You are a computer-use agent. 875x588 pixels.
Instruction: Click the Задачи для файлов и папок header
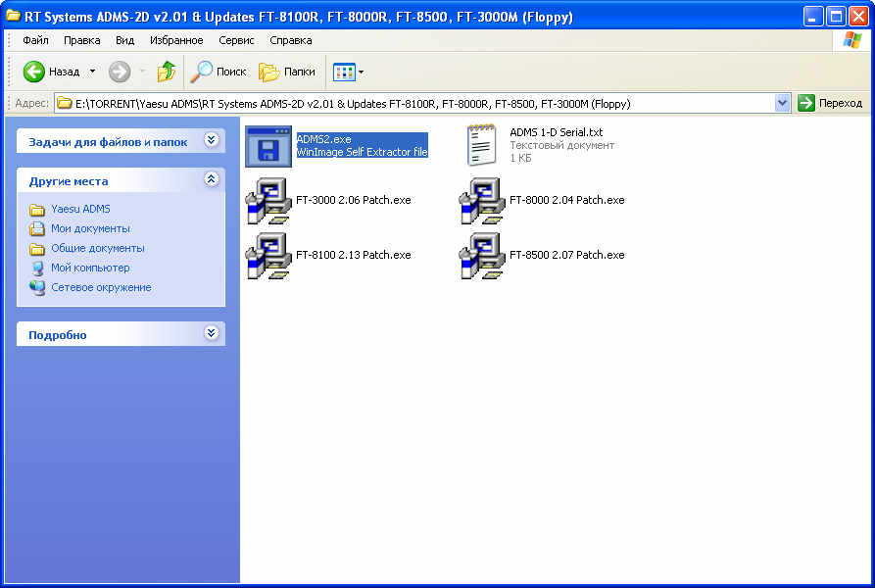[x=108, y=142]
